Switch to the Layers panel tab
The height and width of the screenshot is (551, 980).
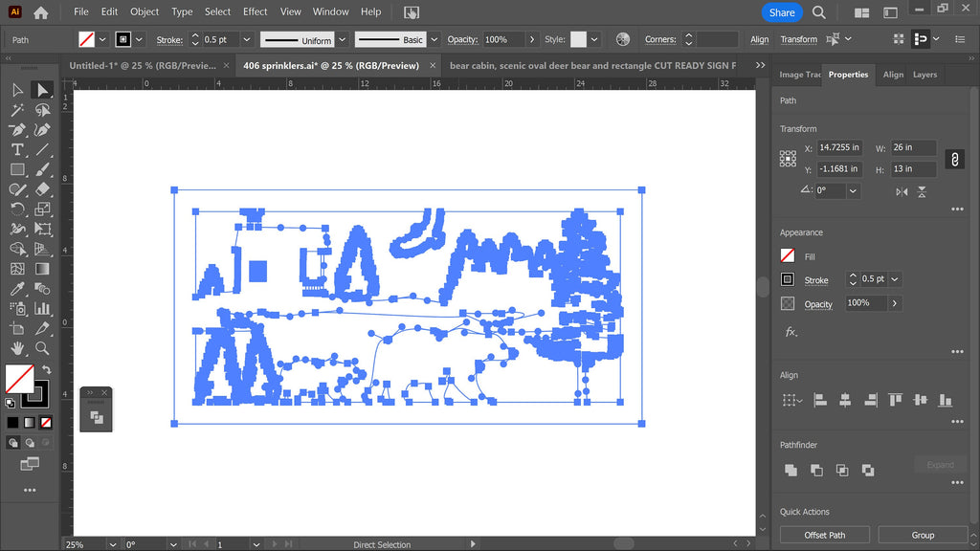pyautogui.click(x=924, y=75)
